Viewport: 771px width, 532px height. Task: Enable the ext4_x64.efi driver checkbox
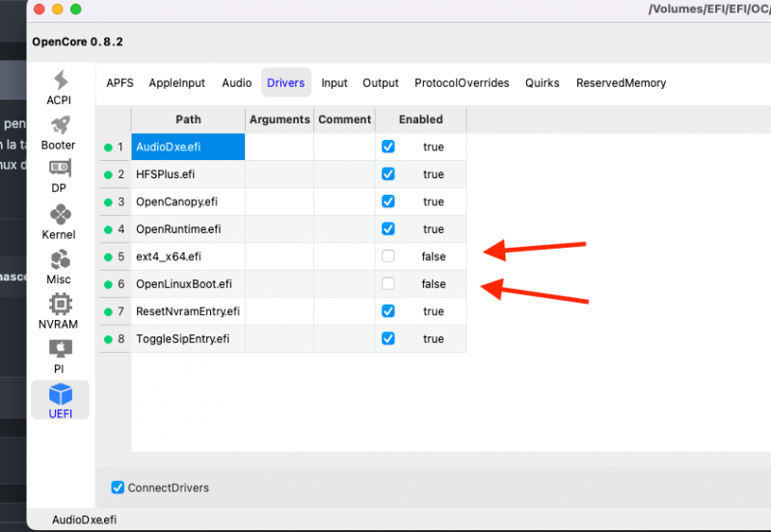[388, 256]
